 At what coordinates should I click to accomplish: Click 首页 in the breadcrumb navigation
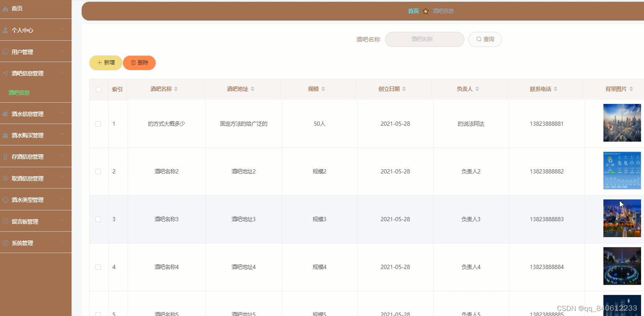(x=413, y=11)
